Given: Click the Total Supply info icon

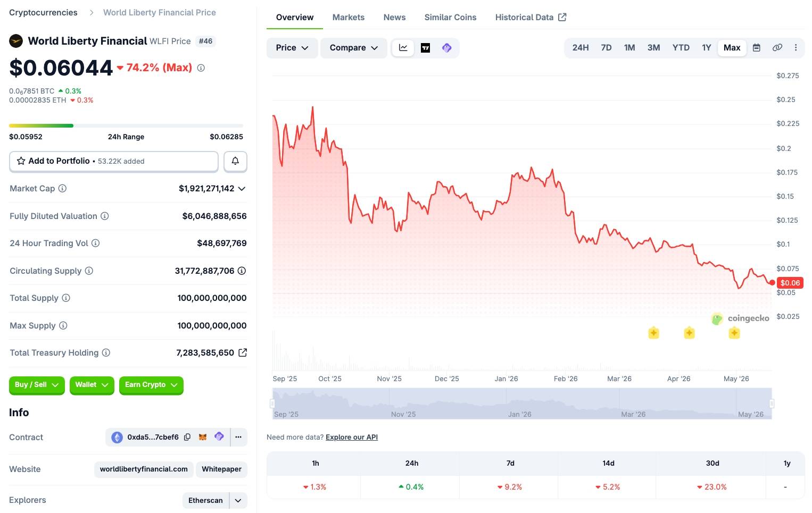Looking at the screenshot, I should click(66, 298).
